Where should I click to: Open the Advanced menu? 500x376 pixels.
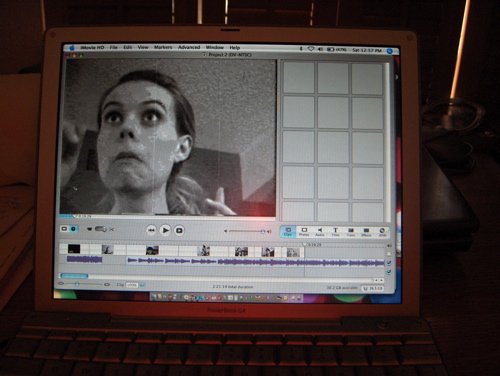[189, 47]
